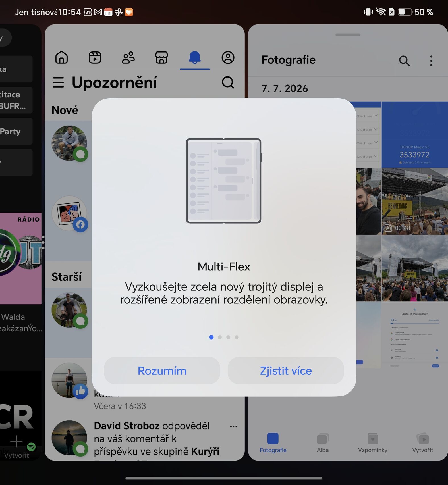The width and height of the screenshot is (448, 485).
Task: Open Facebook video reels icon
Action: pos(95,57)
